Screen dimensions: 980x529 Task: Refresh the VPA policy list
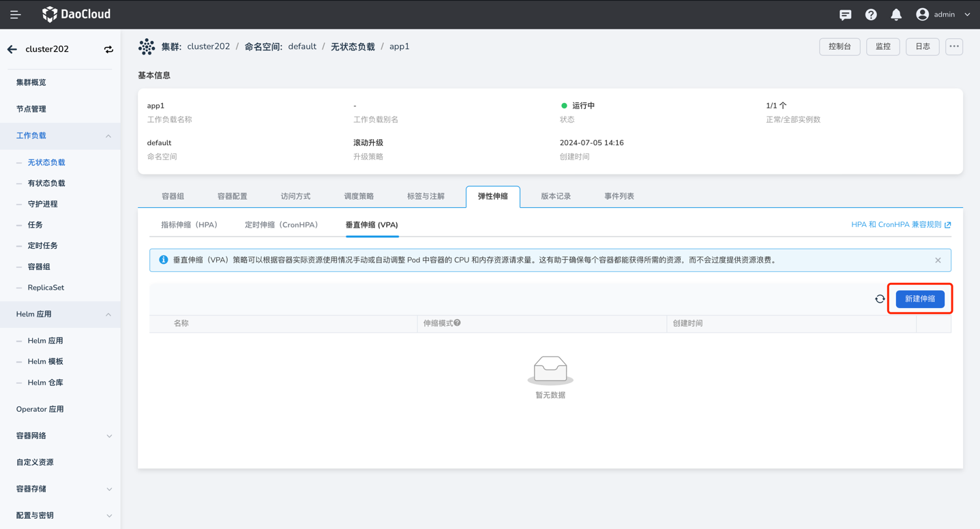click(880, 299)
